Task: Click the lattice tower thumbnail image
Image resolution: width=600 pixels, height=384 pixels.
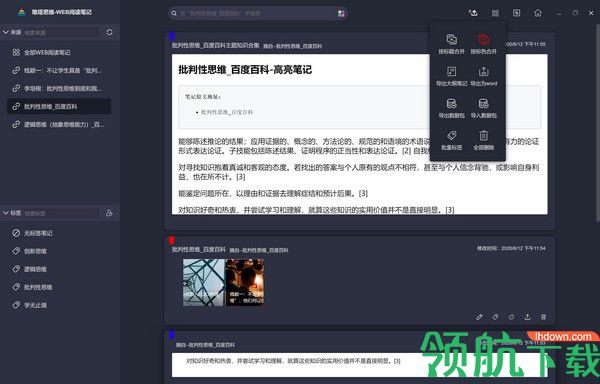Action: click(x=204, y=283)
